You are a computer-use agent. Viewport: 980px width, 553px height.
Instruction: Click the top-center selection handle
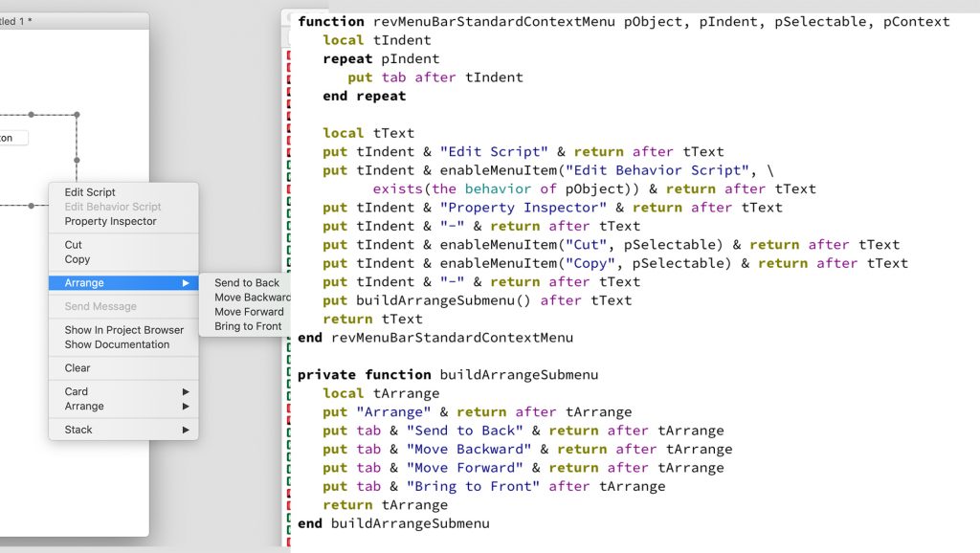[x=32, y=115]
